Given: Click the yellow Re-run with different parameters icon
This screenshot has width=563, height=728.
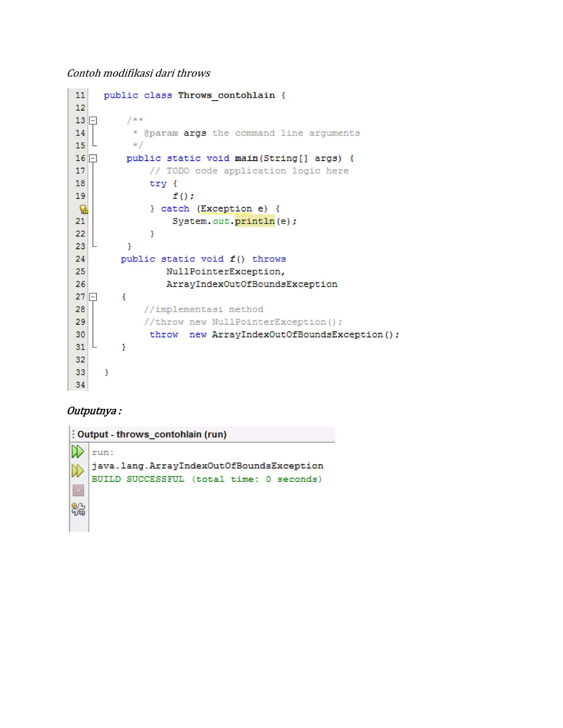Looking at the screenshot, I should [x=78, y=471].
